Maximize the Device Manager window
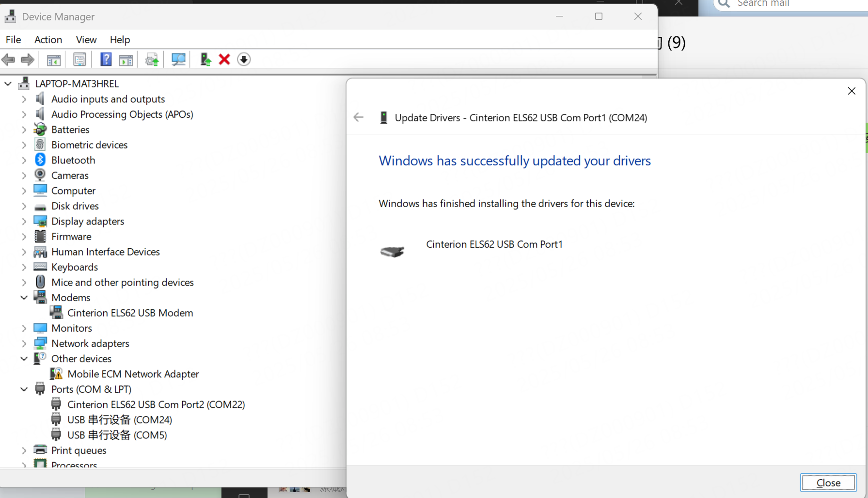Image resolution: width=868 pixels, height=498 pixels. [x=599, y=16]
